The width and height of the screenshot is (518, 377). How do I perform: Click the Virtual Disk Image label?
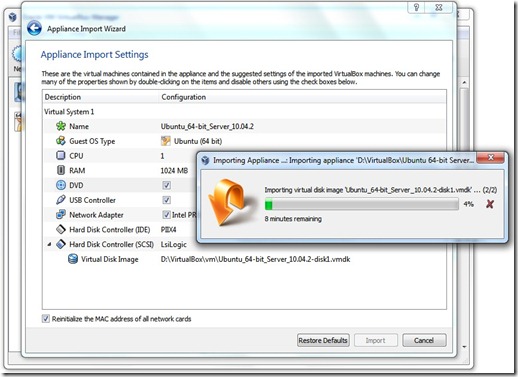(110, 259)
